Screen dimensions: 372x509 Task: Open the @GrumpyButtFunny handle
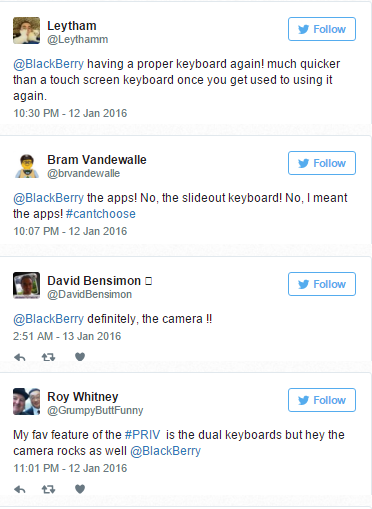click(95, 410)
